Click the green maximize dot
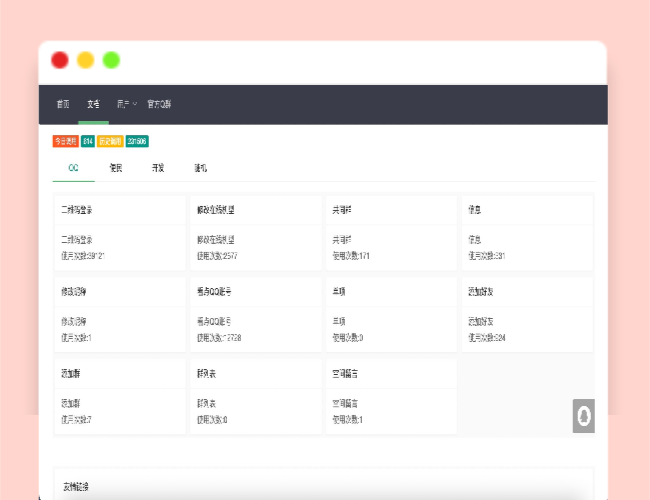The height and width of the screenshot is (500, 650). [x=111, y=60]
